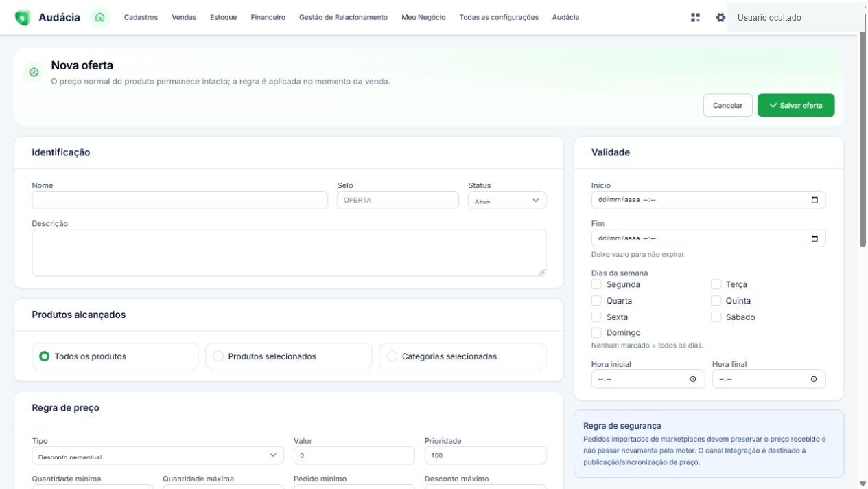Click the Cancelar button
The width and height of the screenshot is (868, 489).
(x=728, y=105)
